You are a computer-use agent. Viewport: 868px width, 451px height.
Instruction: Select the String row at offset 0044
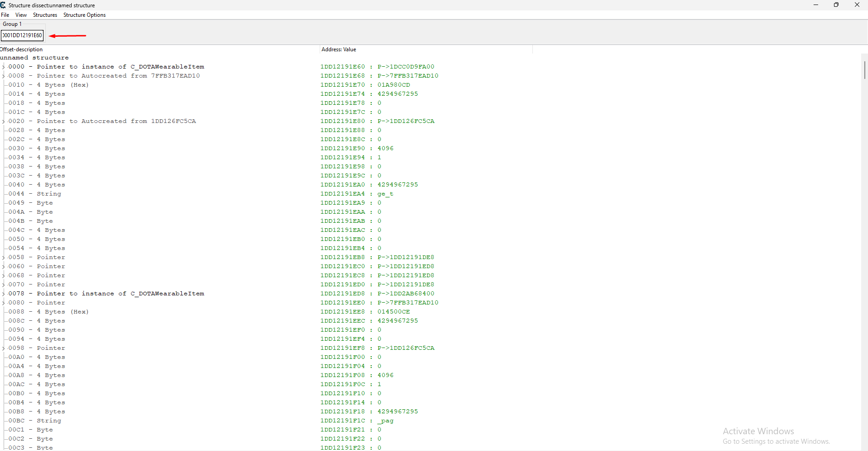pos(49,194)
